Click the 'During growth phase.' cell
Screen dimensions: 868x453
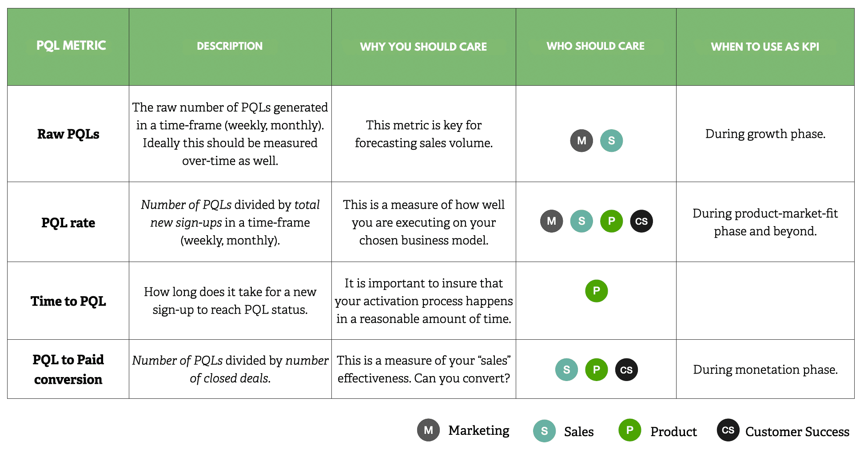click(765, 134)
